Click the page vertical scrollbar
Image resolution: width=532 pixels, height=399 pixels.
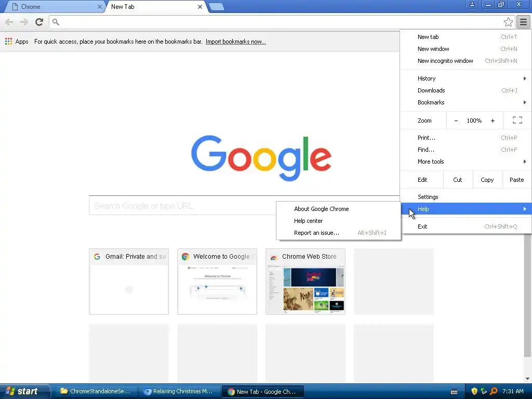tap(528, 295)
